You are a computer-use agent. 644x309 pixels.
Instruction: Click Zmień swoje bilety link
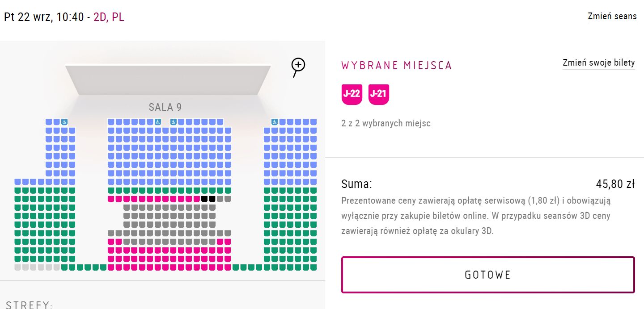599,63
